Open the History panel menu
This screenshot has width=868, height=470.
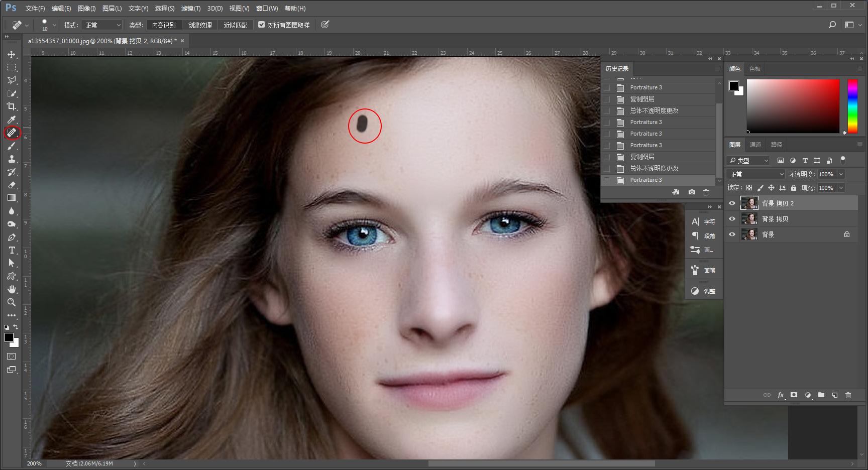point(718,69)
